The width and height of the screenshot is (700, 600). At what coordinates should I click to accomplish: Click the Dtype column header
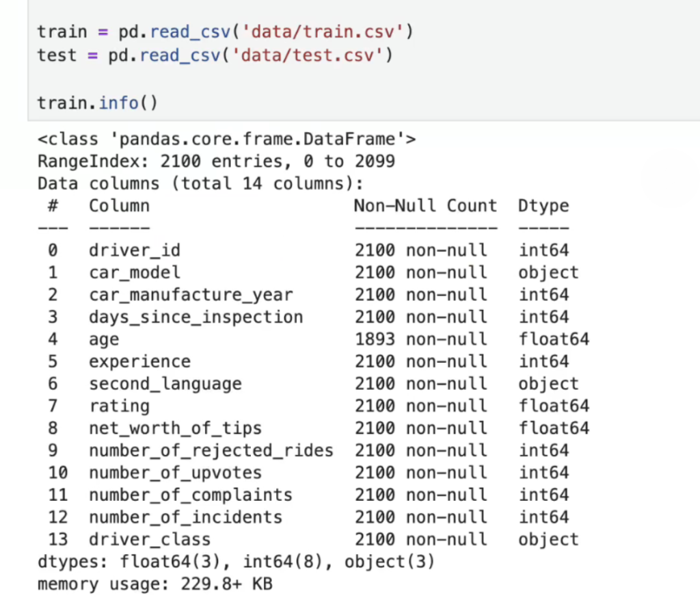(x=543, y=206)
